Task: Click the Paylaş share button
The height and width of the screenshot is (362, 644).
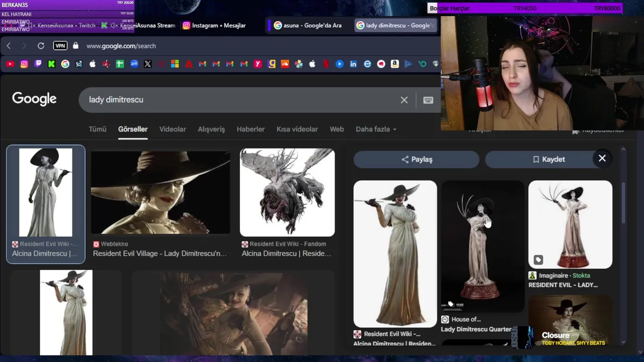Action: 417,159
